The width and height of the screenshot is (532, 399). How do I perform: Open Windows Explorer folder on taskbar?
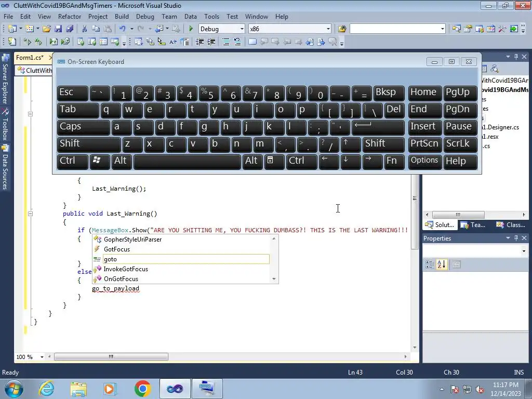pos(78,389)
